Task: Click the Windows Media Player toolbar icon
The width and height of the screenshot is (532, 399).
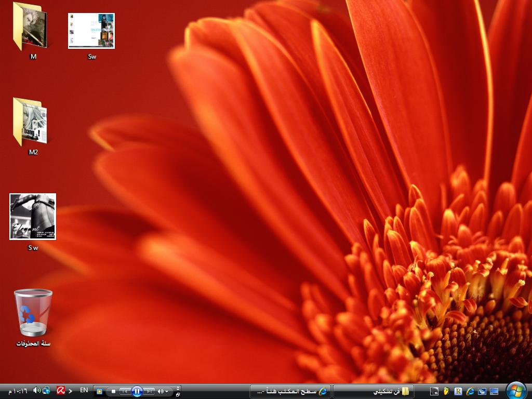Action: tap(99, 391)
